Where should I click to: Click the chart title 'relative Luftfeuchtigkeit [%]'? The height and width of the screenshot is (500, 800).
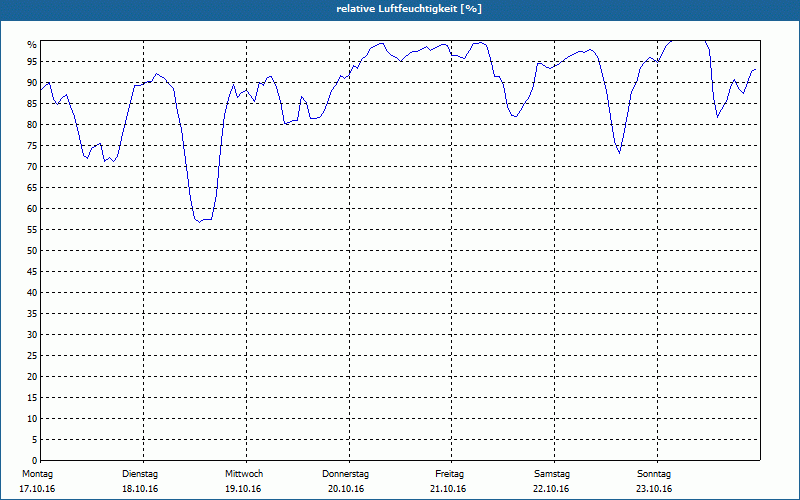click(409, 9)
